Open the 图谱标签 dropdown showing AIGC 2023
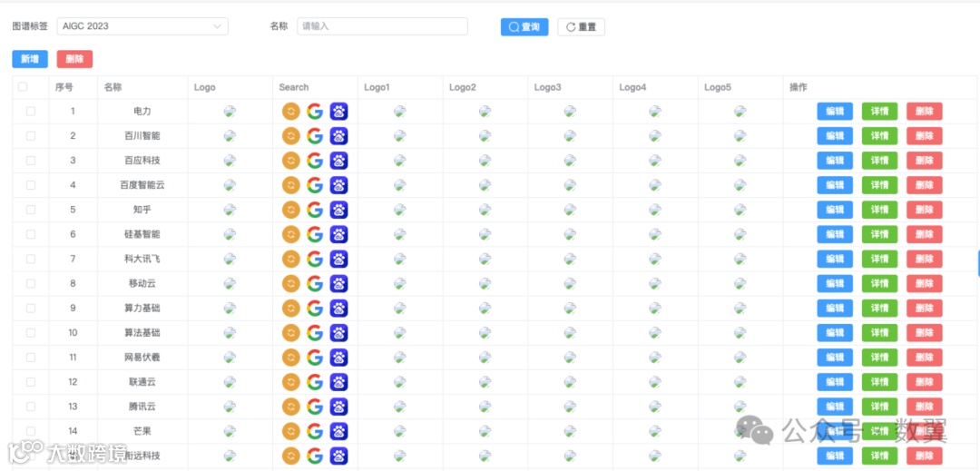The width and height of the screenshot is (980, 471). pyautogui.click(x=142, y=26)
